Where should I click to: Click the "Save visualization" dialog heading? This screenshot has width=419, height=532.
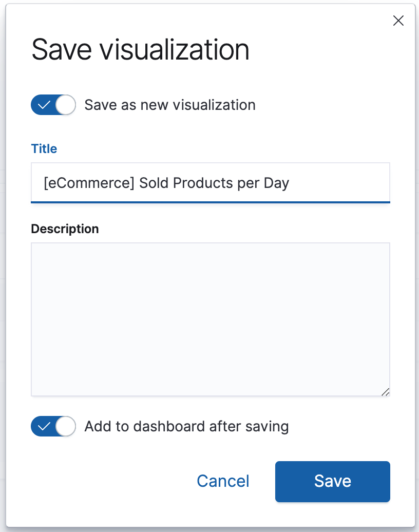140,50
